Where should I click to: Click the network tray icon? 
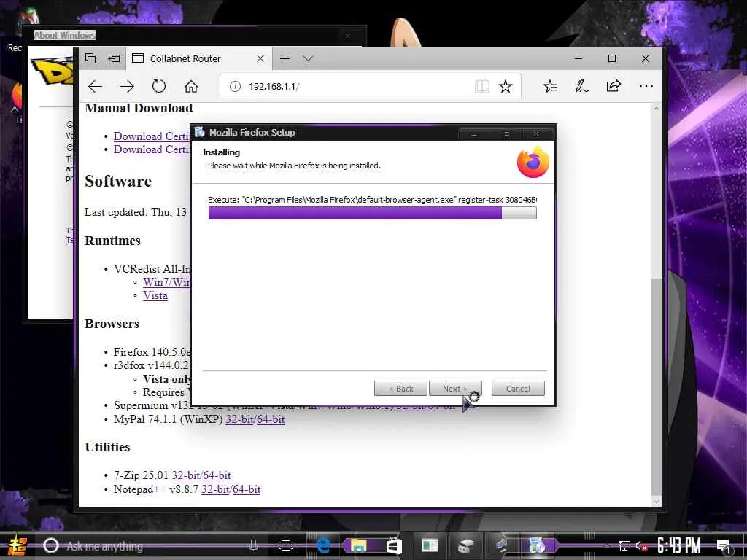click(624, 545)
